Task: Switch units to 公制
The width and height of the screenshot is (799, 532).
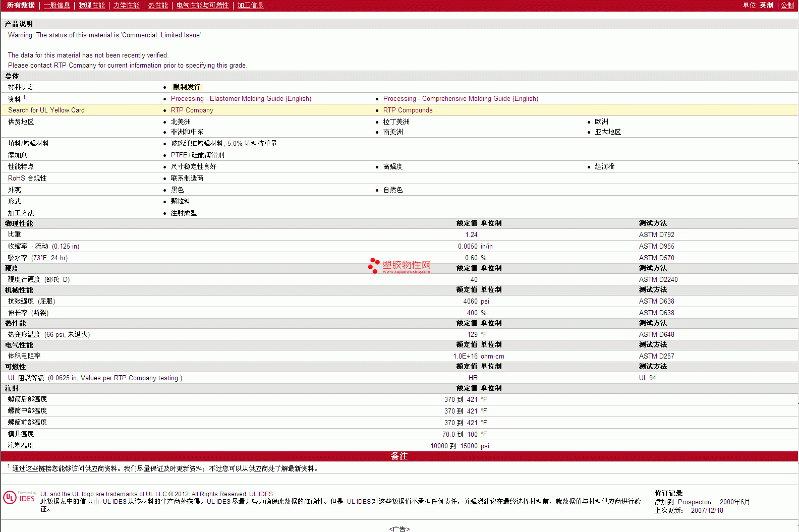Action: tap(787, 5)
